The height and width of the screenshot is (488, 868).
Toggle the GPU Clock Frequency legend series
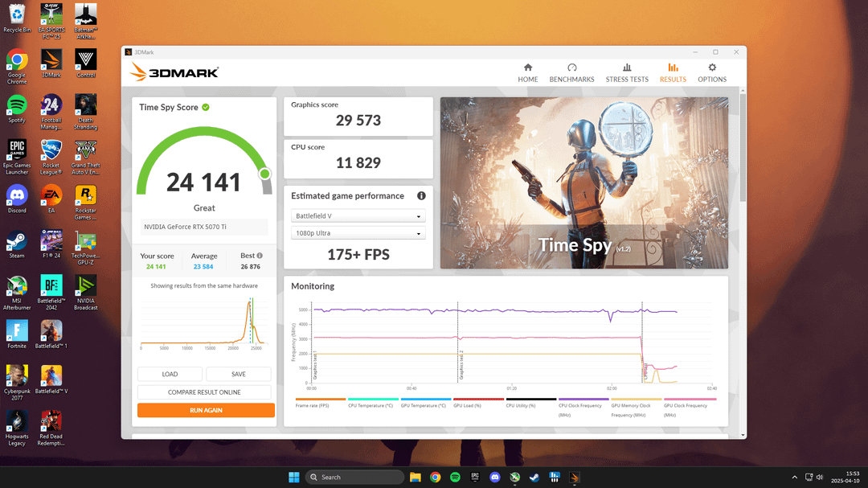pos(690,408)
